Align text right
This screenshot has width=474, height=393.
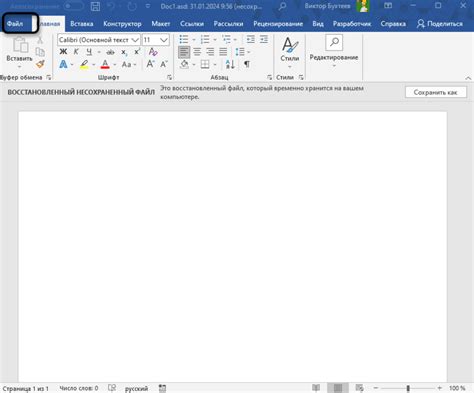point(210,52)
